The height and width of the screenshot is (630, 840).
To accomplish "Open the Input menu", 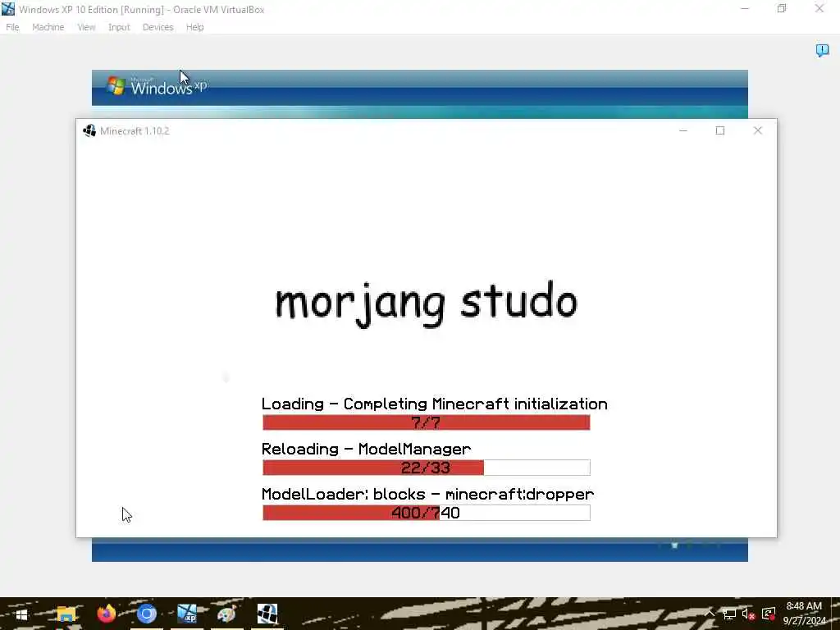I will pyautogui.click(x=119, y=27).
